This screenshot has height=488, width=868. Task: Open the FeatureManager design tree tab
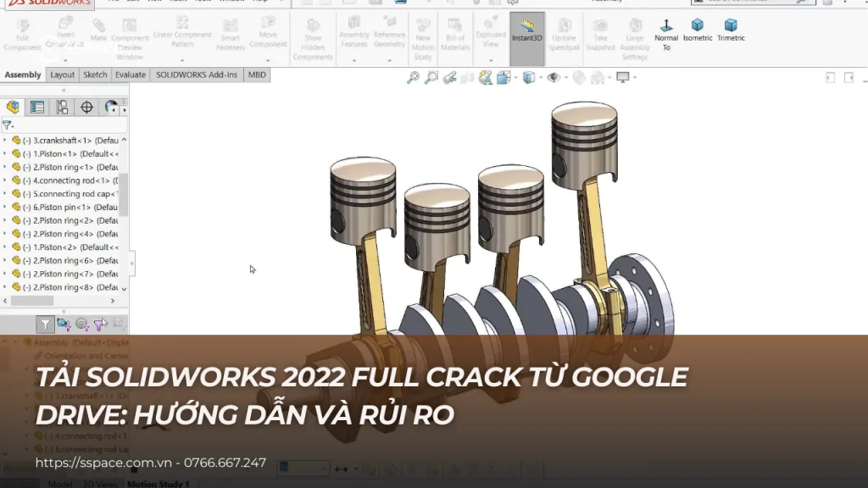click(13, 107)
